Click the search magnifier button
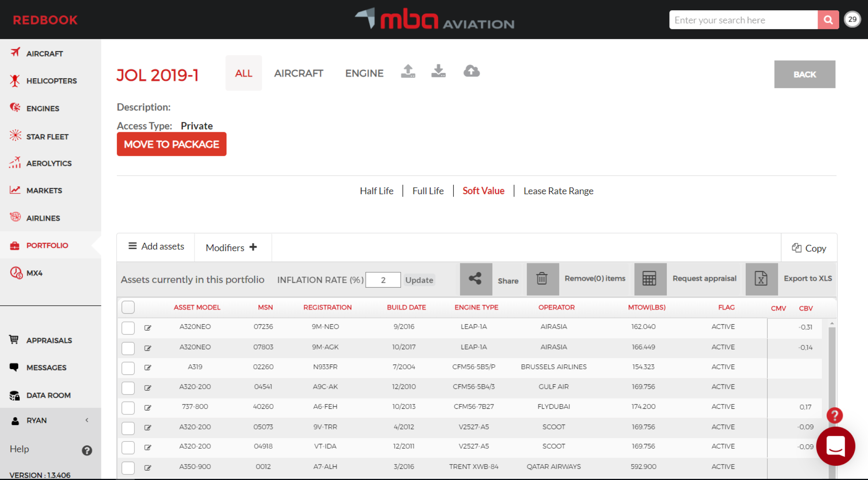The image size is (868, 480). pos(828,20)
